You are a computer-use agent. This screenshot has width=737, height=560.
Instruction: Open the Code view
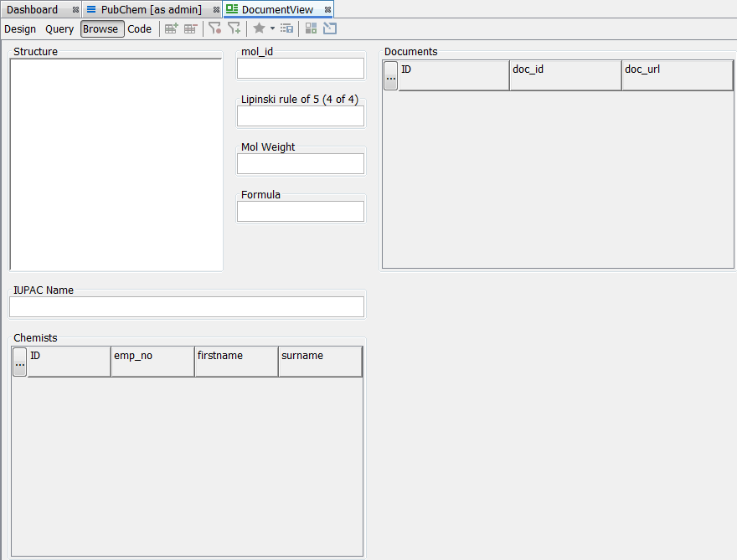coord(139,28)
